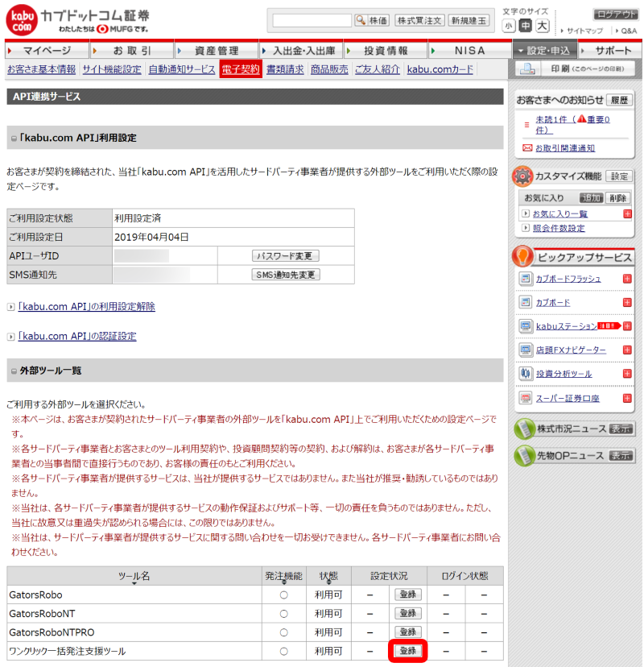Click the icon left of スーパー証券口座

[526, 398]
